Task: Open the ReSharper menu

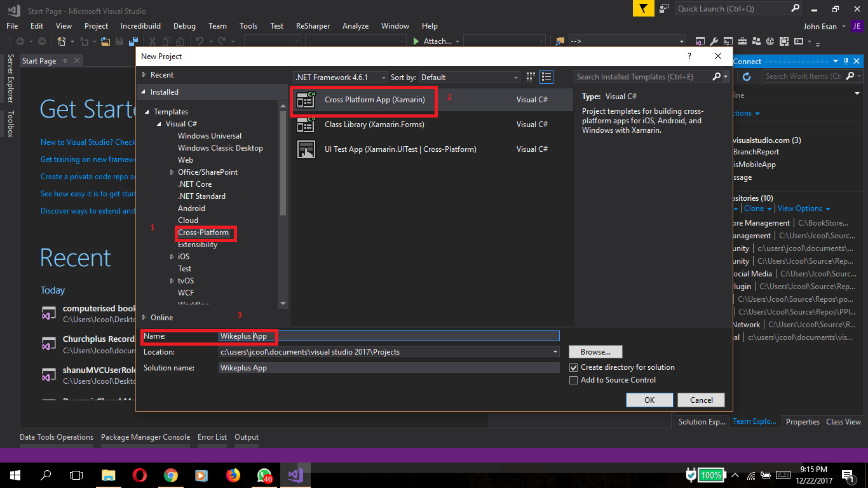Action: click(313, 26)
